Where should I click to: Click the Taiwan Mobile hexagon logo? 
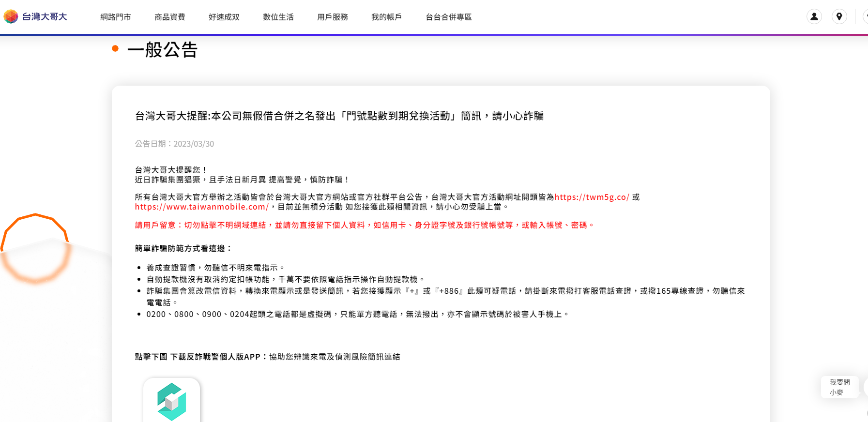(11, 16)
